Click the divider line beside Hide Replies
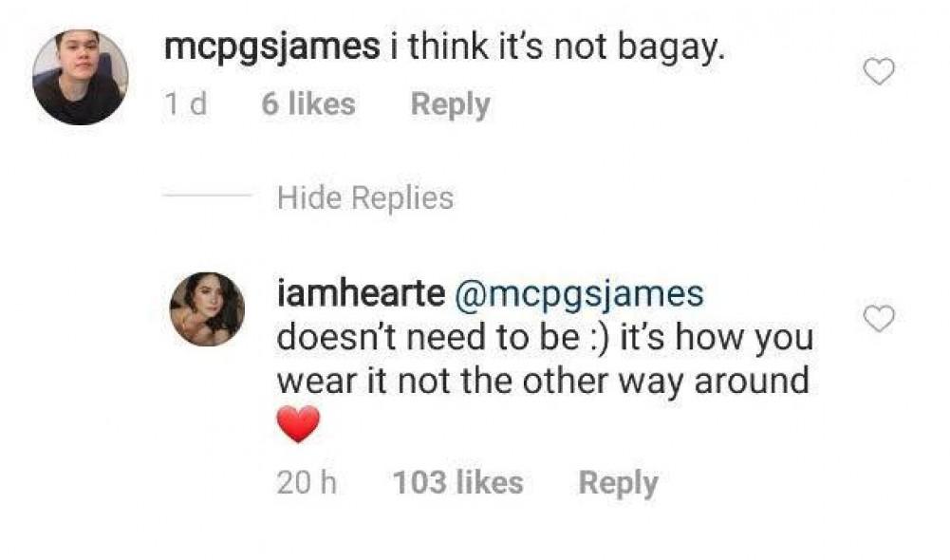The image size is (950, 560). [206, 197]
